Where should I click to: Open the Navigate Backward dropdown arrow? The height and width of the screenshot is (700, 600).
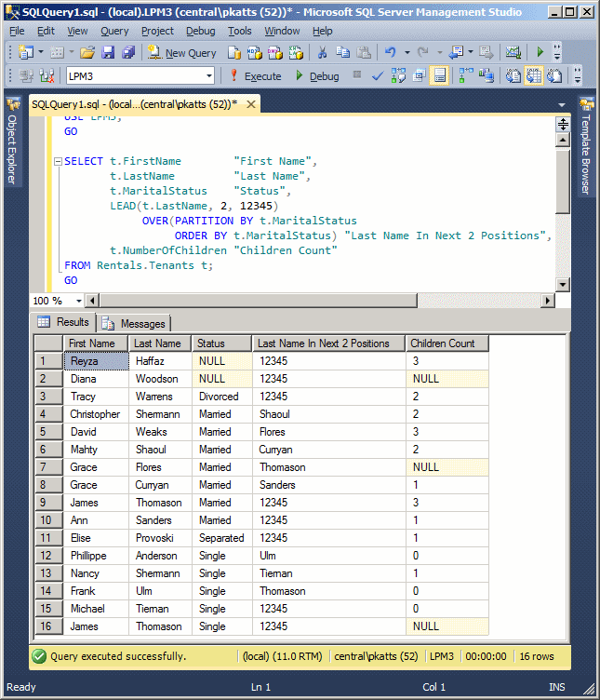(471, 52)
